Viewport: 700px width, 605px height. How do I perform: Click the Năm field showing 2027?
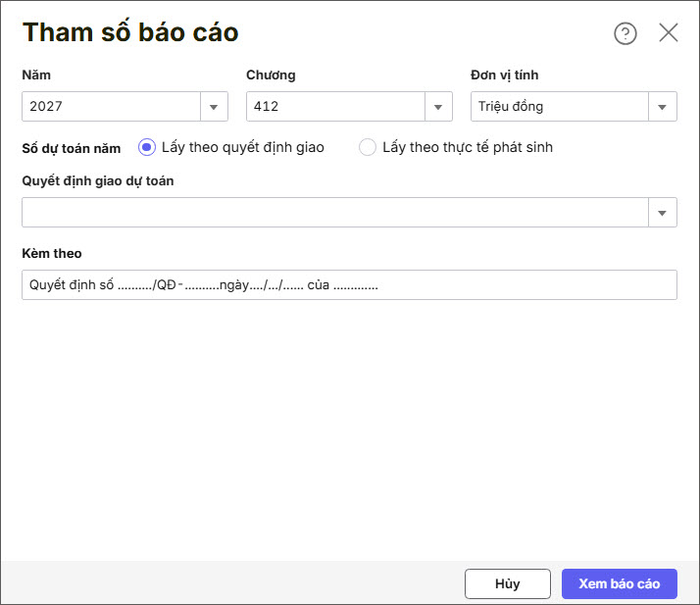[111, 107]
